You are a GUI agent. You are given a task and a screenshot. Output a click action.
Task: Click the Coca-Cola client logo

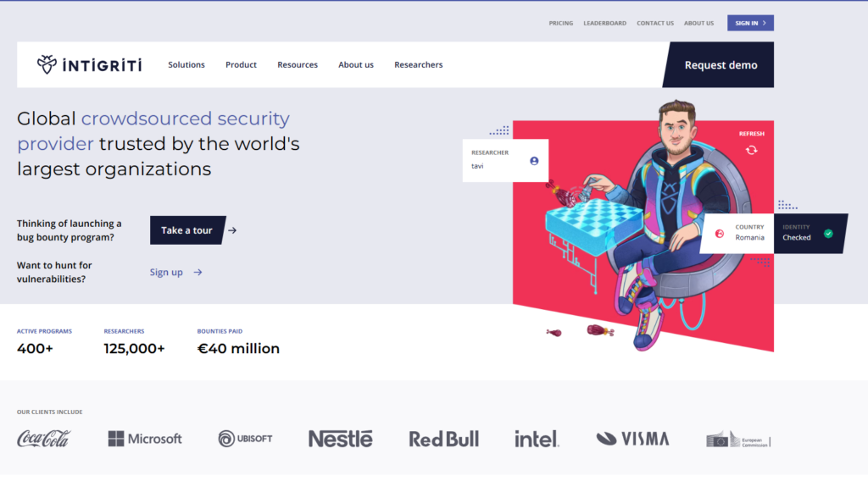(x=44, y=439)
